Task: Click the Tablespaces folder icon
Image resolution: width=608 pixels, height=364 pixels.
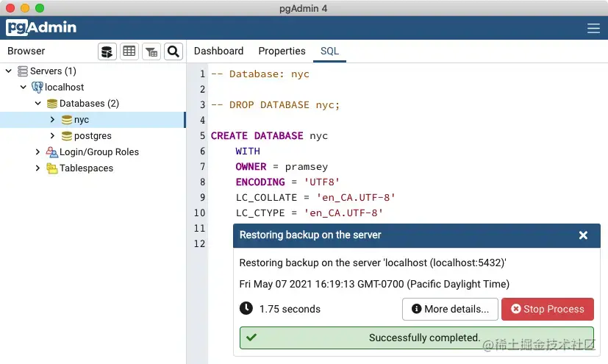Action: [x=52, y=168]
